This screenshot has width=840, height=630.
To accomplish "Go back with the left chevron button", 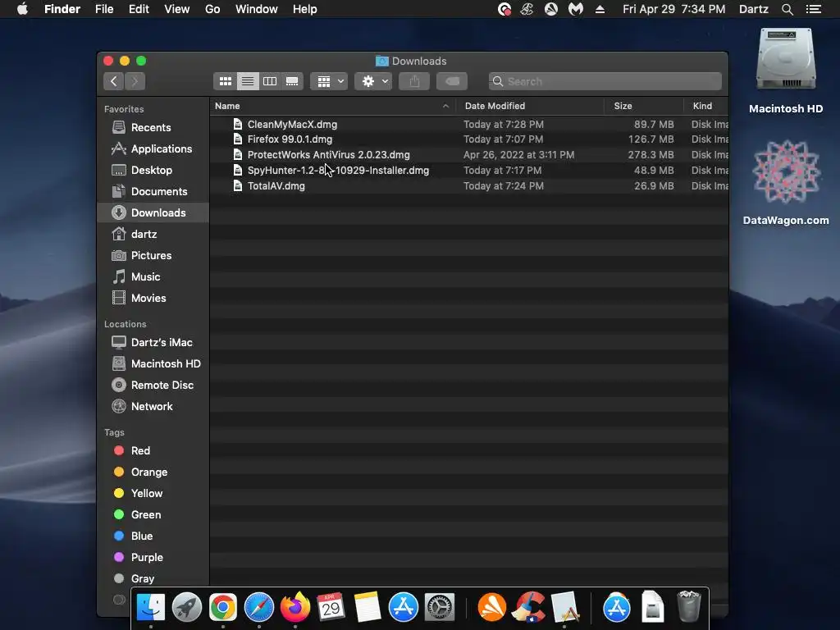I will pyautogui.click(x=113, y=81).
